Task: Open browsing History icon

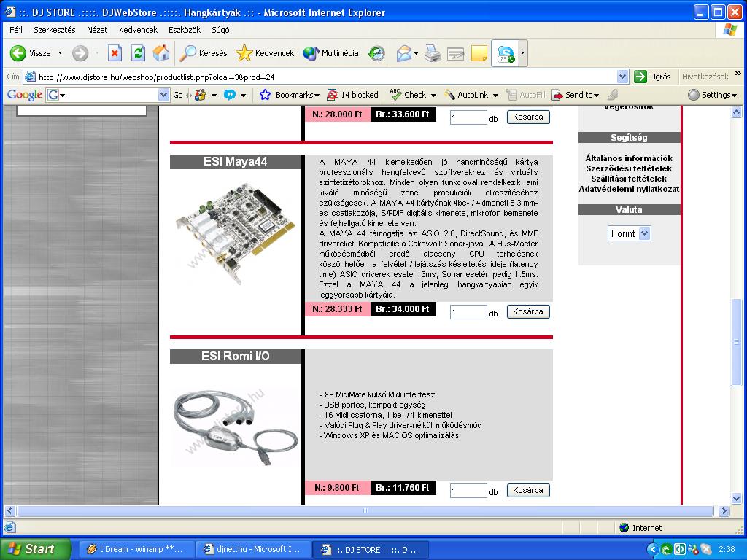Action: coord(376,53)
